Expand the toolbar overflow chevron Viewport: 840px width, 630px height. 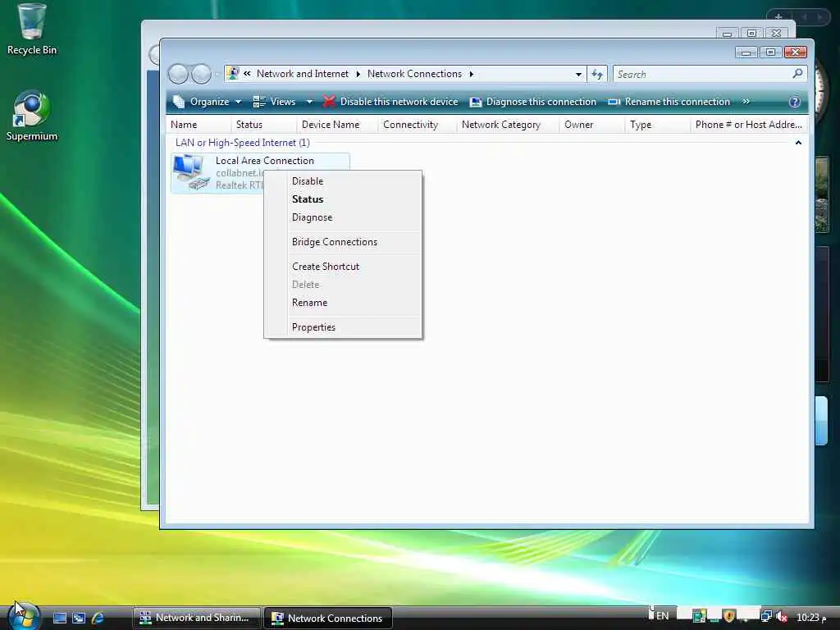[x=746, y=101]
